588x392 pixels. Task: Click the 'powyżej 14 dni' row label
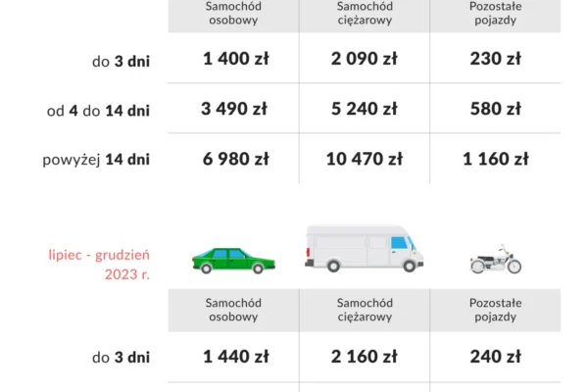coord(96,160)
